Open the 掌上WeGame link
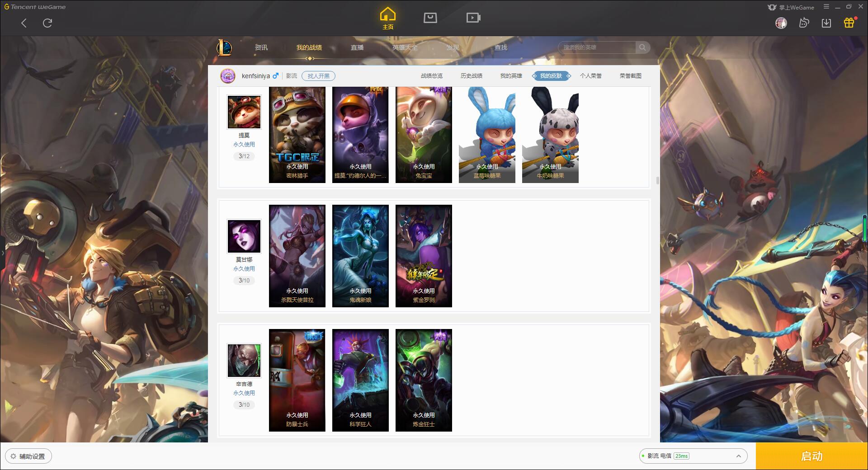 [791, 7]
